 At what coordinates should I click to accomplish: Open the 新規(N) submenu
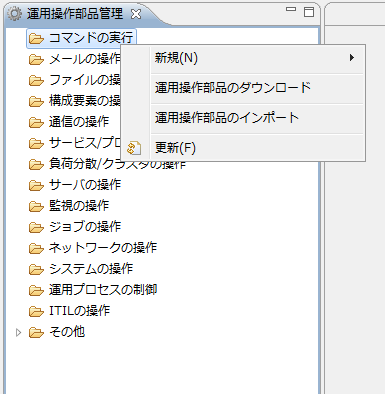coord(243,58)
